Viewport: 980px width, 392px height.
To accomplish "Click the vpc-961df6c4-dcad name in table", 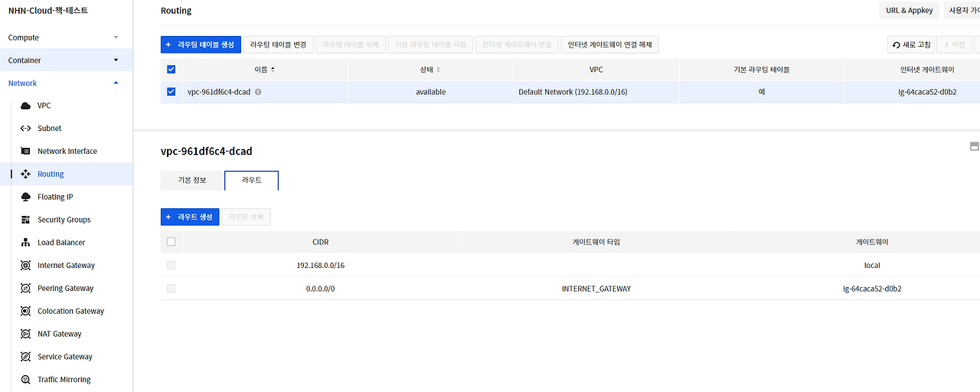I will (x=219, y=92).
